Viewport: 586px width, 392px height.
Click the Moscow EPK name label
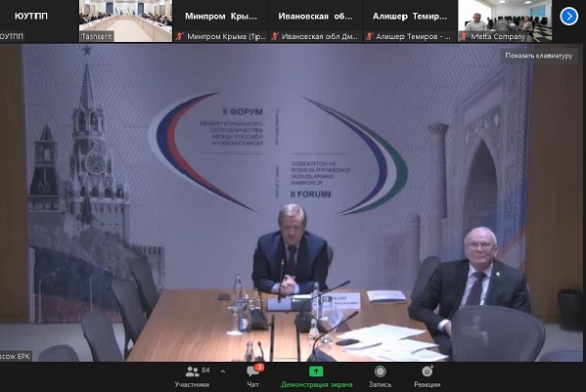[15, 356]
